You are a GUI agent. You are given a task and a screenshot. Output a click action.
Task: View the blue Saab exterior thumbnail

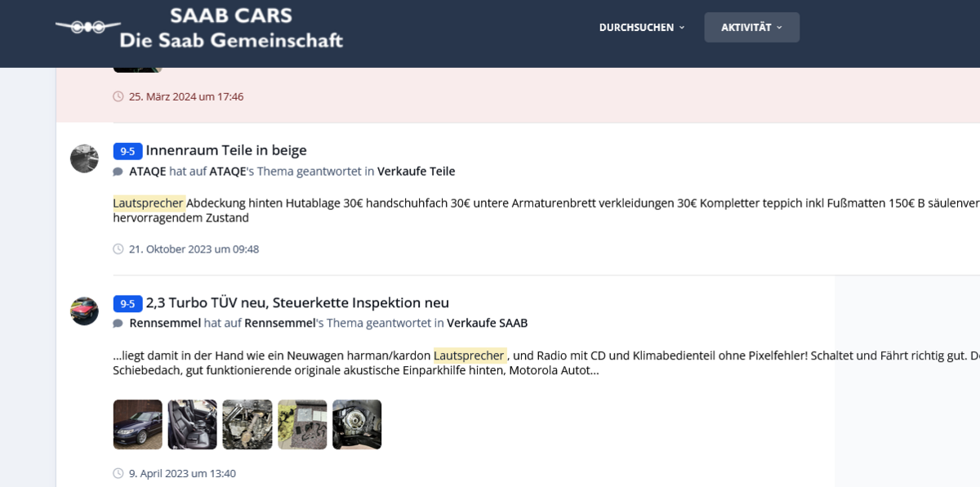point(138,424)
